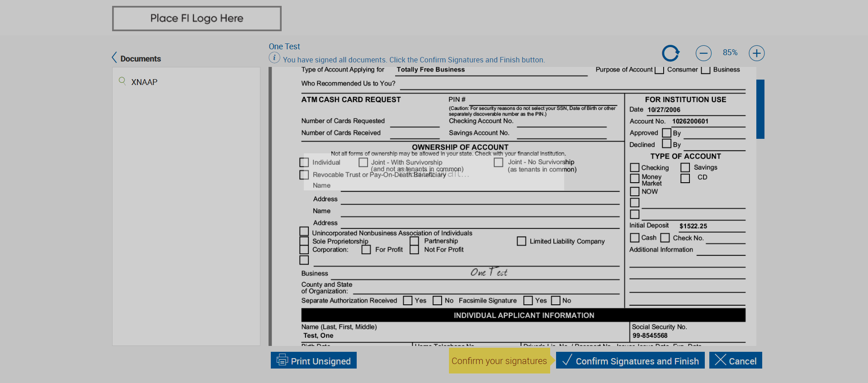Check the Not For Profit checkbox
The image size is (868, 383).
tap(414, 249)
